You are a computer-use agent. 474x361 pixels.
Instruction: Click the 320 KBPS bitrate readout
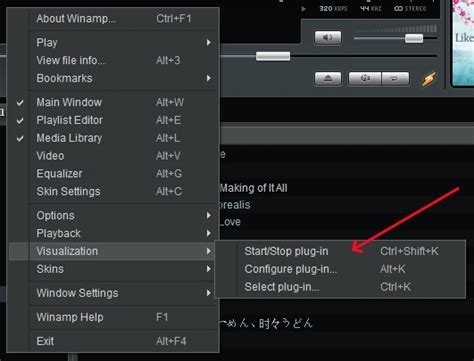[333, 9]
